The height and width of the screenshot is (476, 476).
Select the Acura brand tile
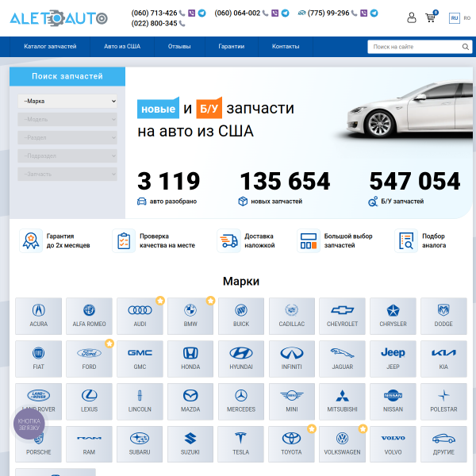[39, 316]
